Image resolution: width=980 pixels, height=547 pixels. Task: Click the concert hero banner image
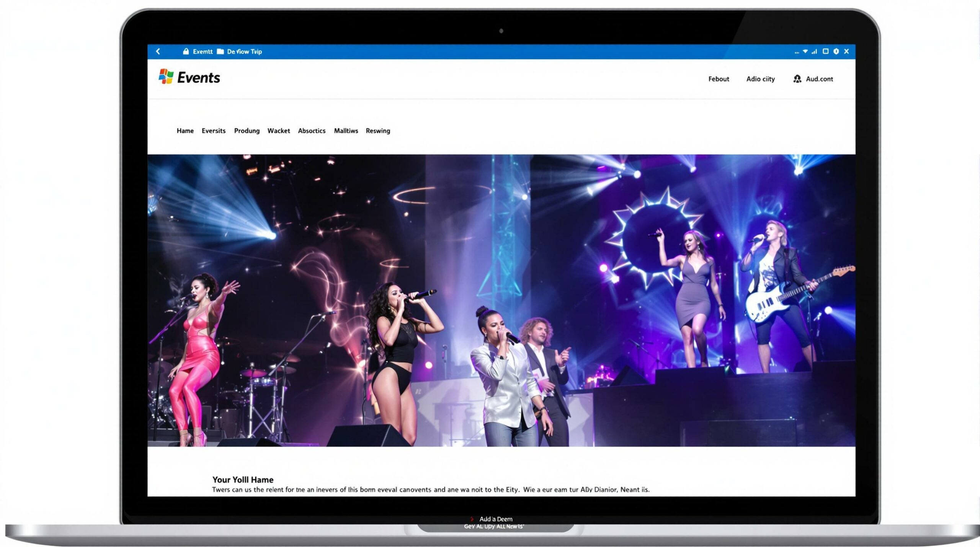click(501, 300)
